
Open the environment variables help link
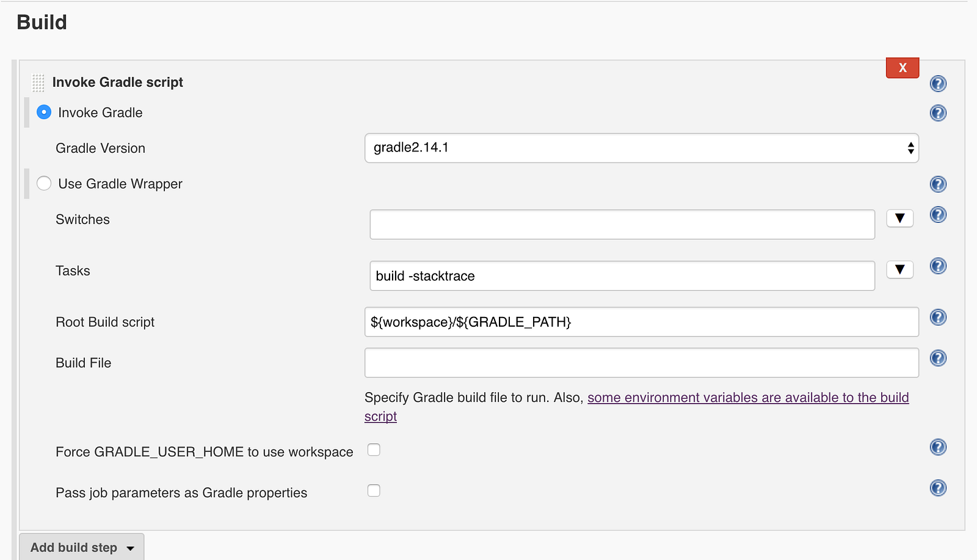[x=747, y=398]
